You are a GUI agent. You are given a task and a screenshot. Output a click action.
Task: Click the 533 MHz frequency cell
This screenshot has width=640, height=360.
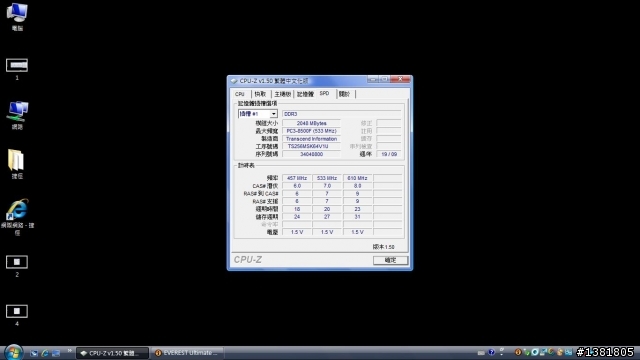tap(327, 178)
